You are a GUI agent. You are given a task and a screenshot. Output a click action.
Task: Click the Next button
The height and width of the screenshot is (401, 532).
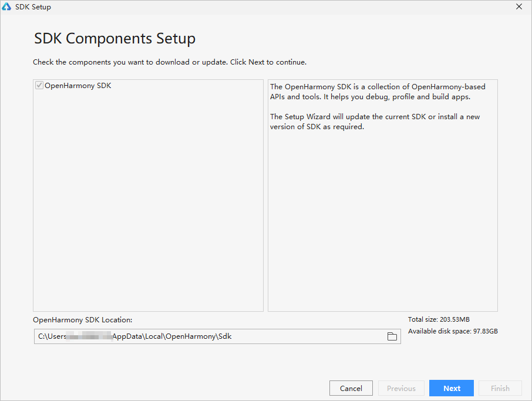point(451,388)
